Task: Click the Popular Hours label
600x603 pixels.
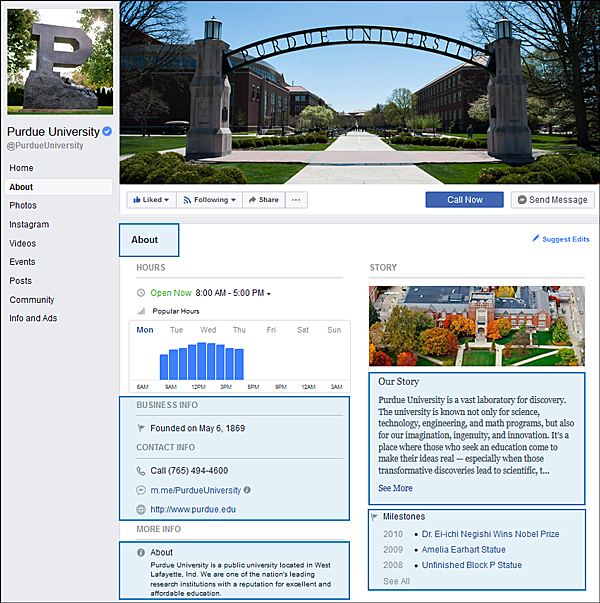Action: tap(176, 311)
